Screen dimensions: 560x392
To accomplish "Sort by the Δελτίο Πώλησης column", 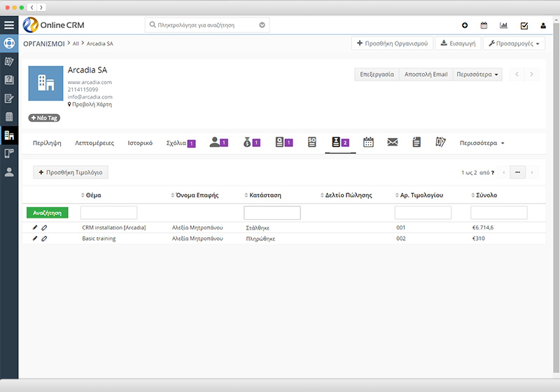I will (346, 195).
